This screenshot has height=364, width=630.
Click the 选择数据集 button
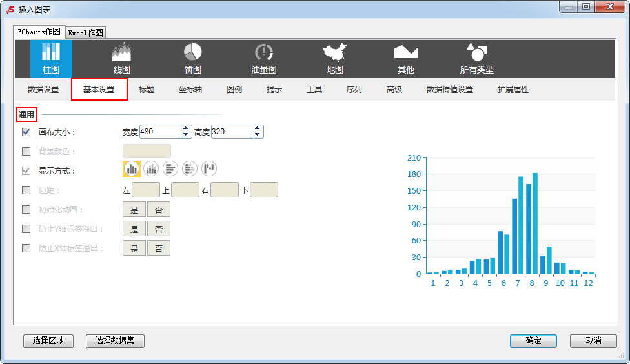115,341
